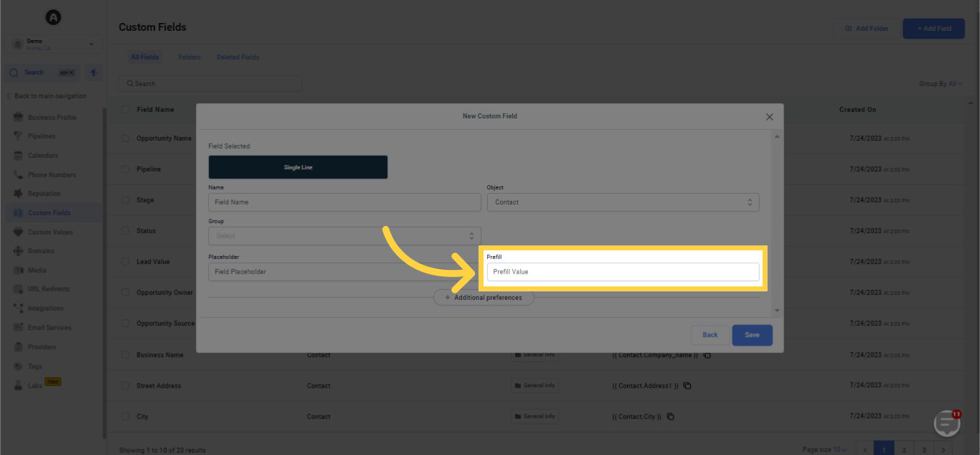Check the Pipeline row checkbox
This screenshot has height=455, width=980.
(126, 169)
